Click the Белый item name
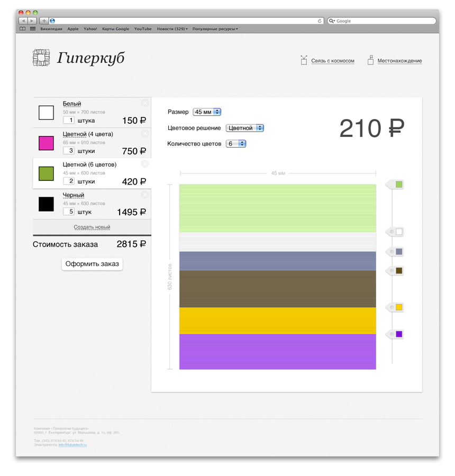 [x=72, y=104]
